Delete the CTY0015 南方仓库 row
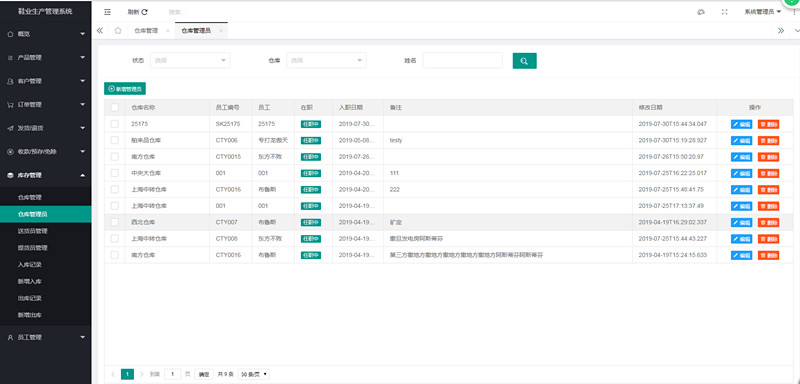 click(768, 157)
